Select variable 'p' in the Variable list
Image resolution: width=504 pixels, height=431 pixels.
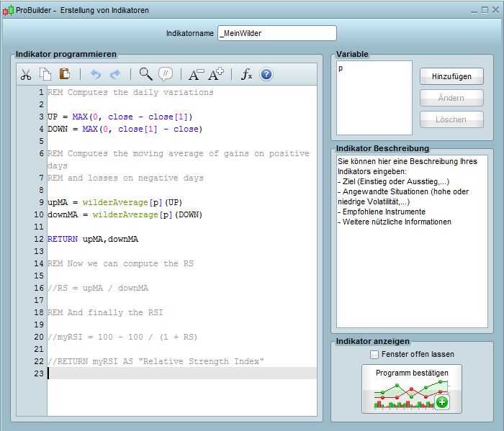341,69
